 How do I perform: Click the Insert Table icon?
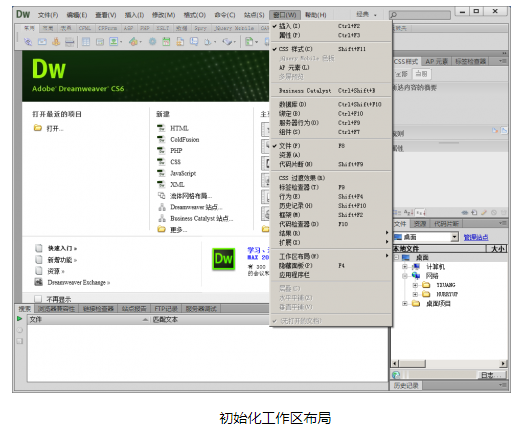(x=86, y=42)
